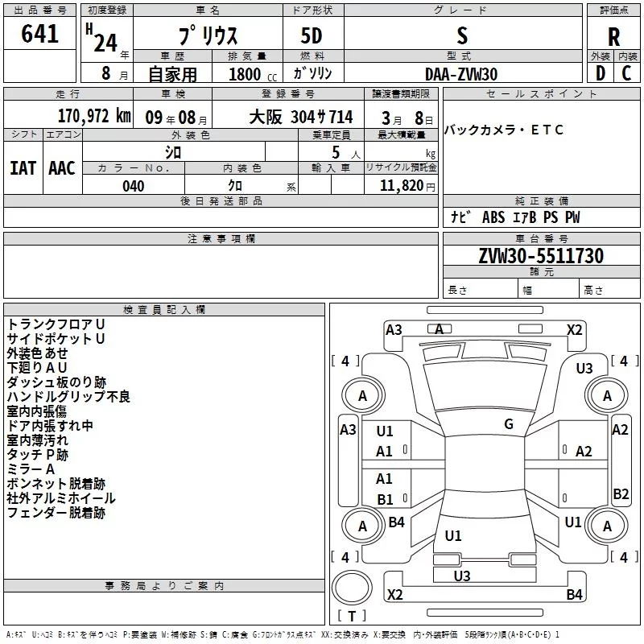The height and width of the screenshot is (644, 644).
Task: Click equipment list ナビ ABS エアB PS PW
Action: [515, 217]
